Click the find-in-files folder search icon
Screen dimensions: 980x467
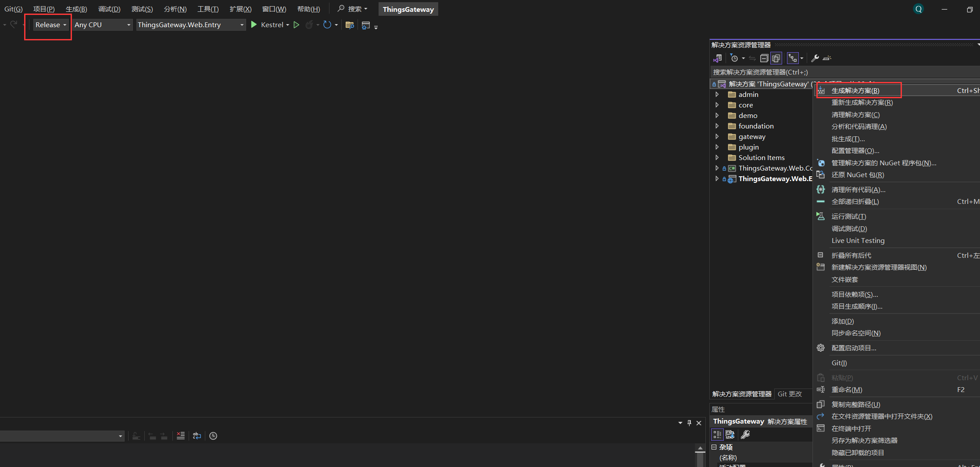click(350, 25)
